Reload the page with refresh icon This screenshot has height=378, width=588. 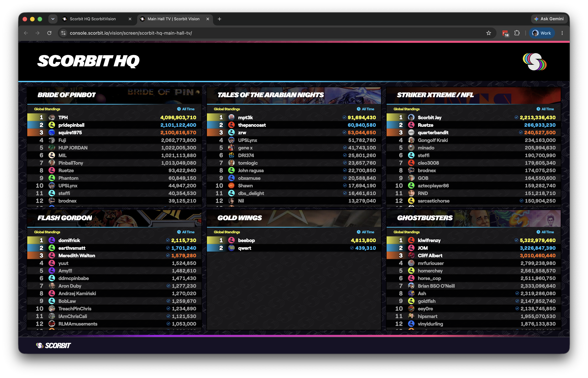coord(49,33)
